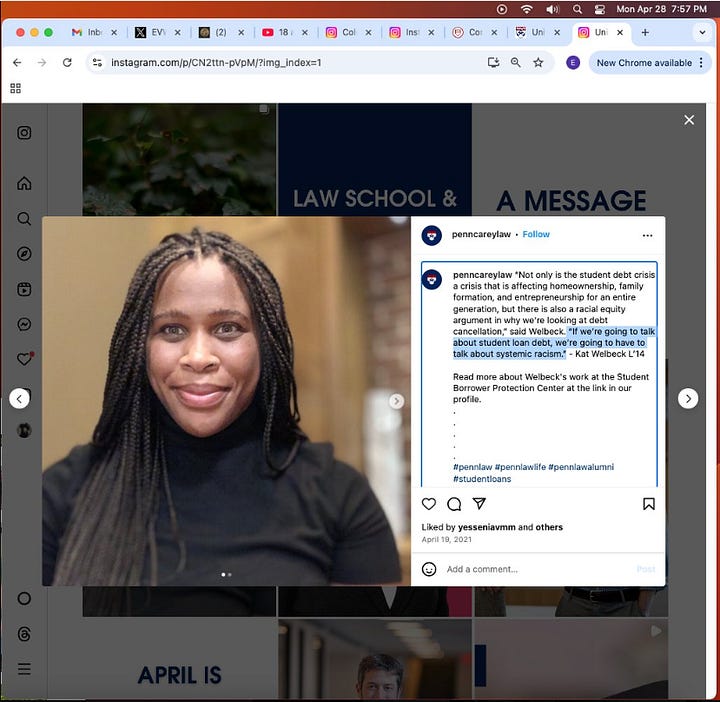Open profile avatar in sidebar
Image resolution: width=720 pixels, height=702 pixels.
24,430
